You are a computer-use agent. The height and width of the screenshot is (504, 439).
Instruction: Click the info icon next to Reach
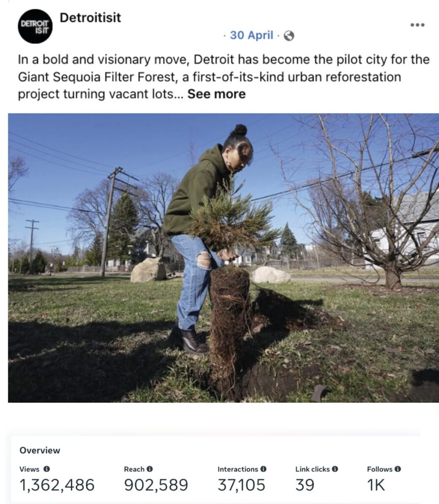pos(150,469)
